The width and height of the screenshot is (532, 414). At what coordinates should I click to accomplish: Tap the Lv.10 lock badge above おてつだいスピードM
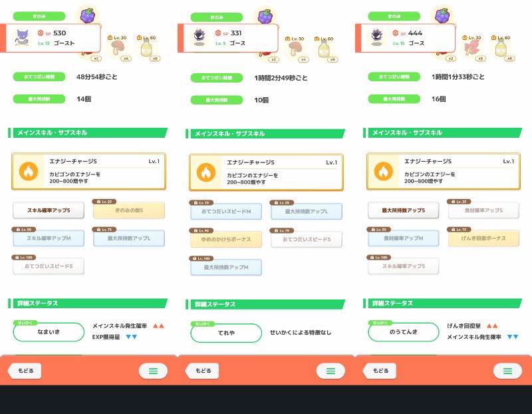click(201, 202)
